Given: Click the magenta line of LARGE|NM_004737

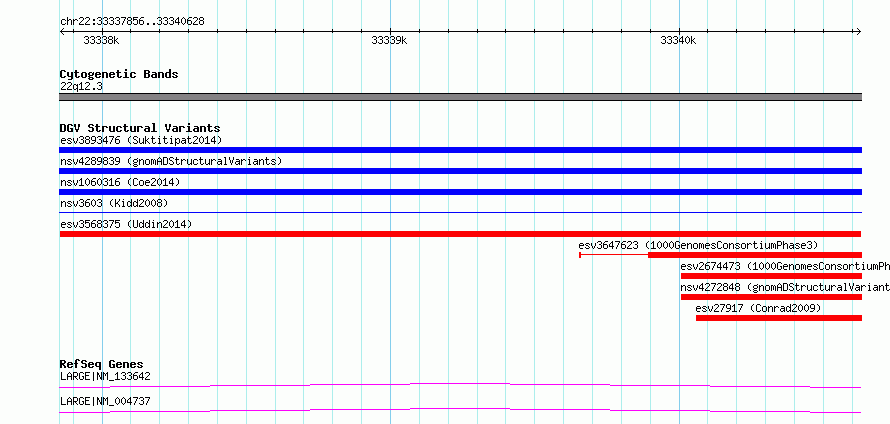Looking at the screenshot, I should (x=460, y=410).
